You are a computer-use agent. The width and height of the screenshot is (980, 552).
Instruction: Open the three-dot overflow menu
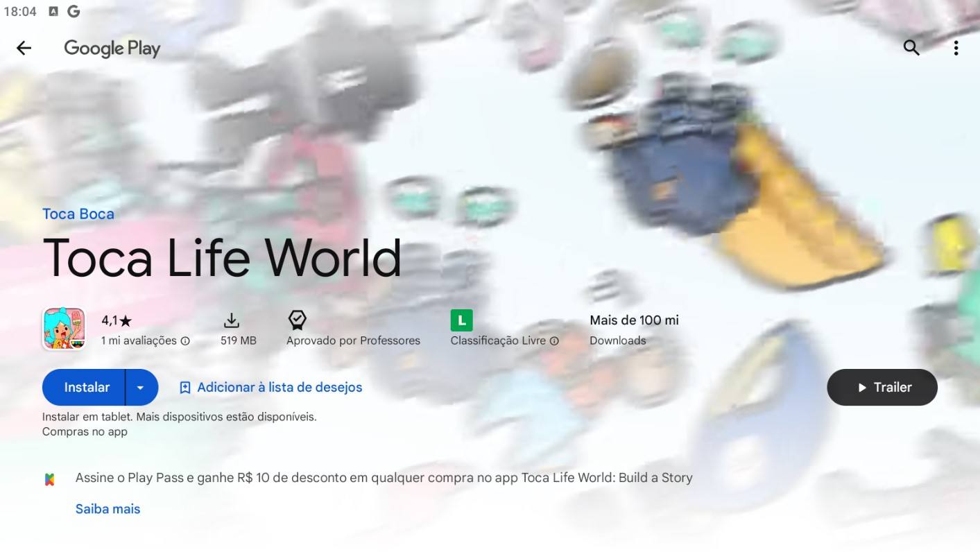tap(956, 48)
